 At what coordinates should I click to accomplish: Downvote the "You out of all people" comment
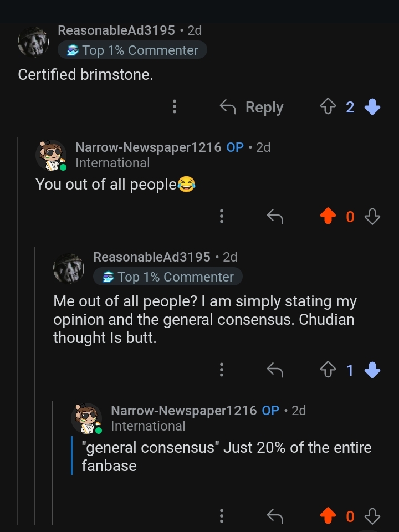372,216
